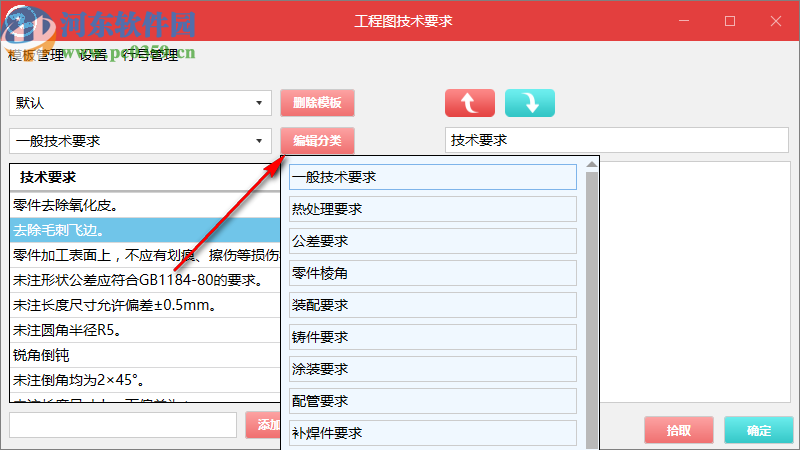Click the new requirement text input box
Screen dimensions: 800x450
pos(123,425)
